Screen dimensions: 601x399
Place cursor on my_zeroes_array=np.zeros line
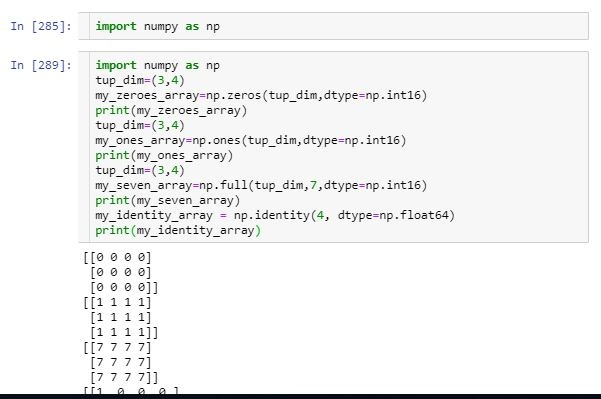click(x=261, y=95)
